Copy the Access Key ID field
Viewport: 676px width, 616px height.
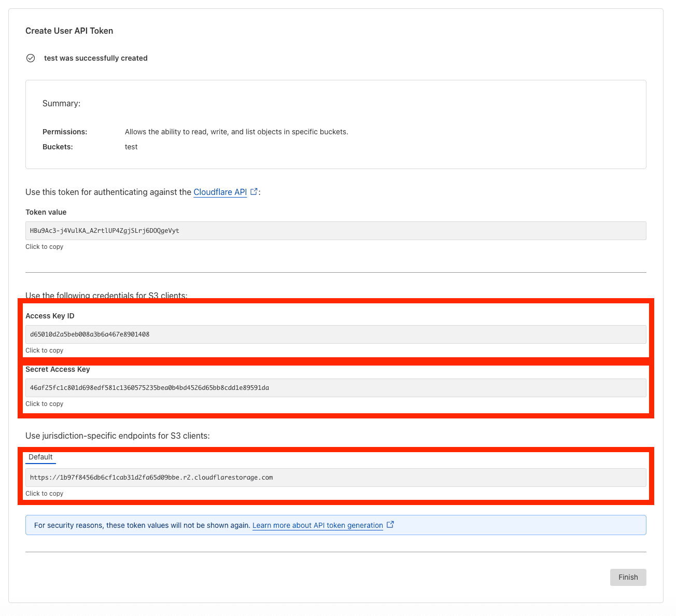(x=336, y=334)
